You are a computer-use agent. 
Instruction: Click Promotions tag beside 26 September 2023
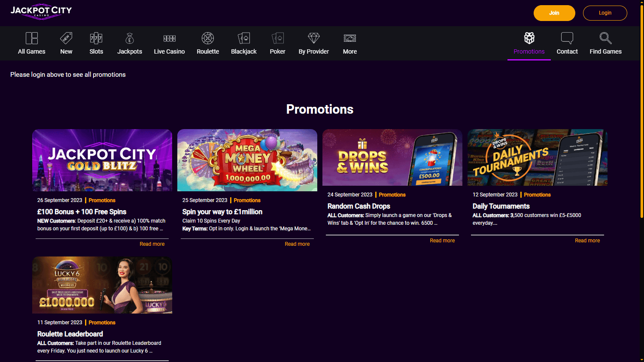(102, 200)
